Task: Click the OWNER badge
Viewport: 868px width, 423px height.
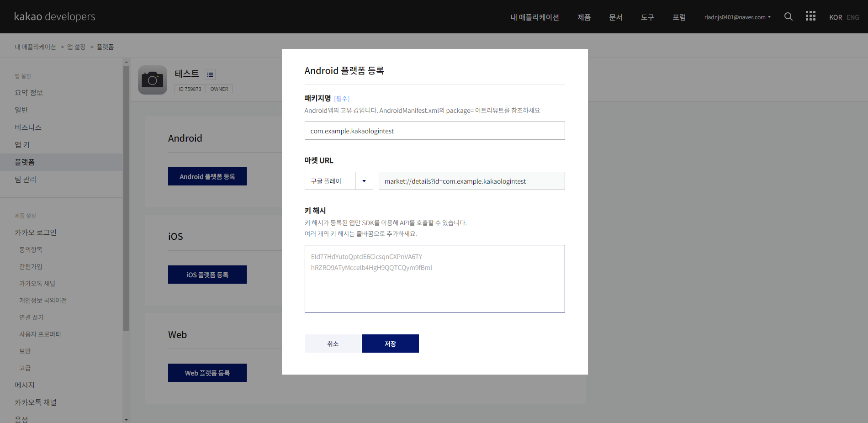Action: 219,89
